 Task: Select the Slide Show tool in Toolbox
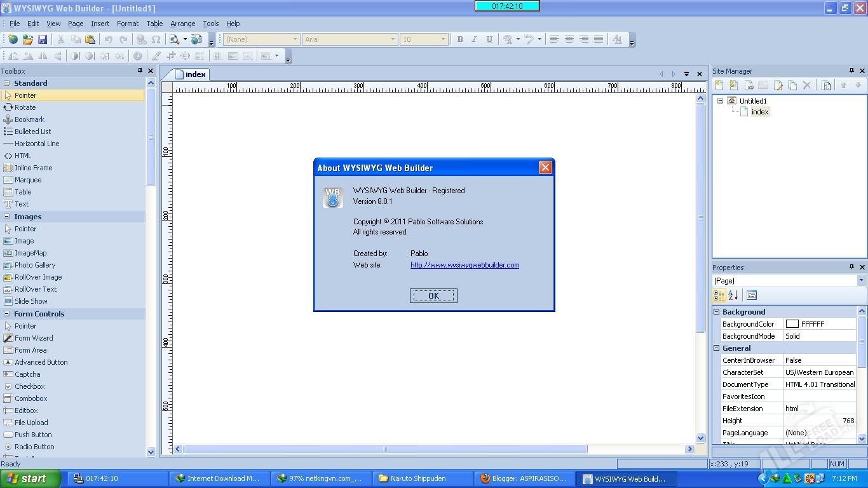tap(31, 301)
